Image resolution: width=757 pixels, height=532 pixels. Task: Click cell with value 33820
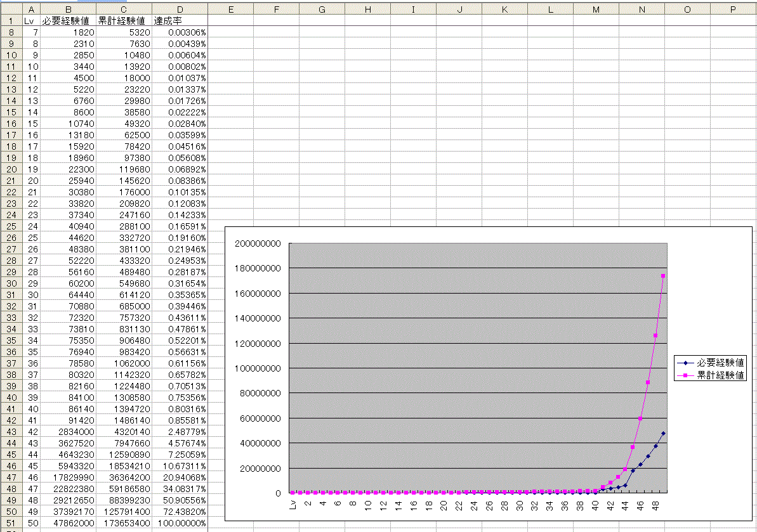68,204
